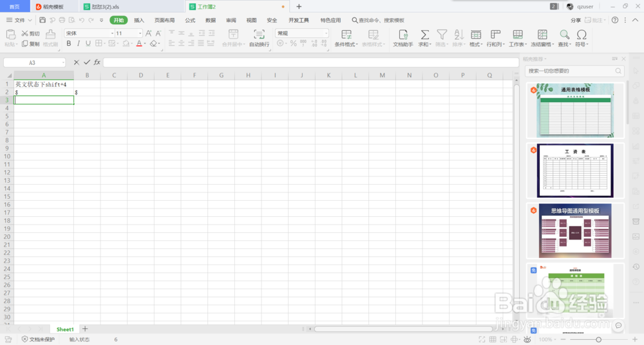Open the 通用表格模板 template thumbnail
The height and width of the screenshot is (345, 644).
click(575, 111)
